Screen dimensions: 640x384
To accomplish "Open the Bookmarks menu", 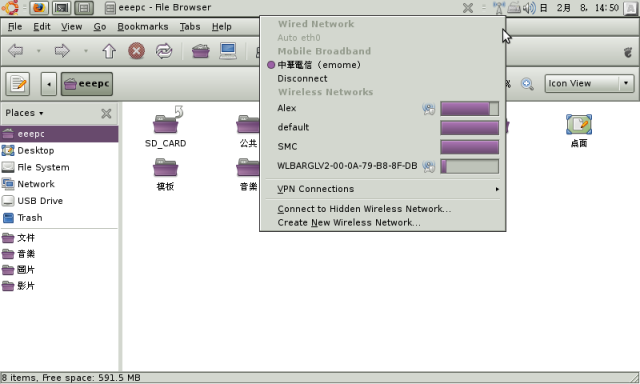I will (x=143, y=27).
